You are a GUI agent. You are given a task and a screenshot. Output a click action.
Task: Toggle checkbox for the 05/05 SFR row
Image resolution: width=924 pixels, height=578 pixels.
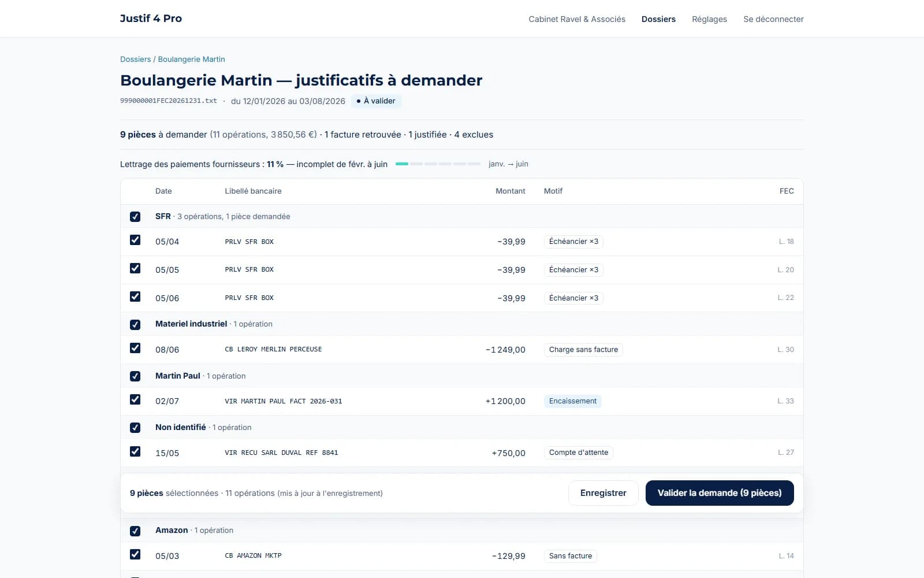pos(135,268)
